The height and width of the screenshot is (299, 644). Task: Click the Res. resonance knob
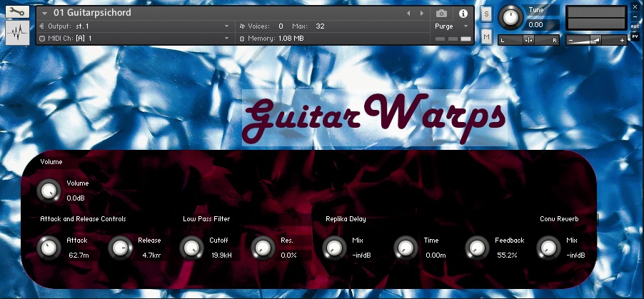263,248
